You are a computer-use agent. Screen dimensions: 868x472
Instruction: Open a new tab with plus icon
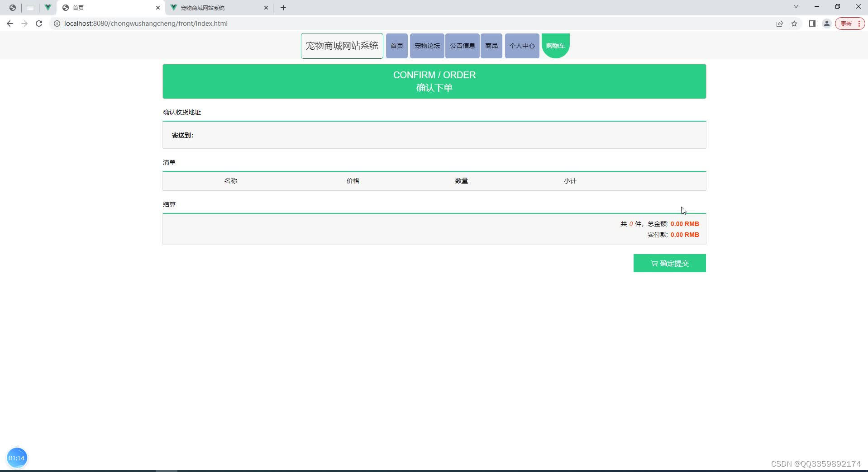(x=283, y=8)
